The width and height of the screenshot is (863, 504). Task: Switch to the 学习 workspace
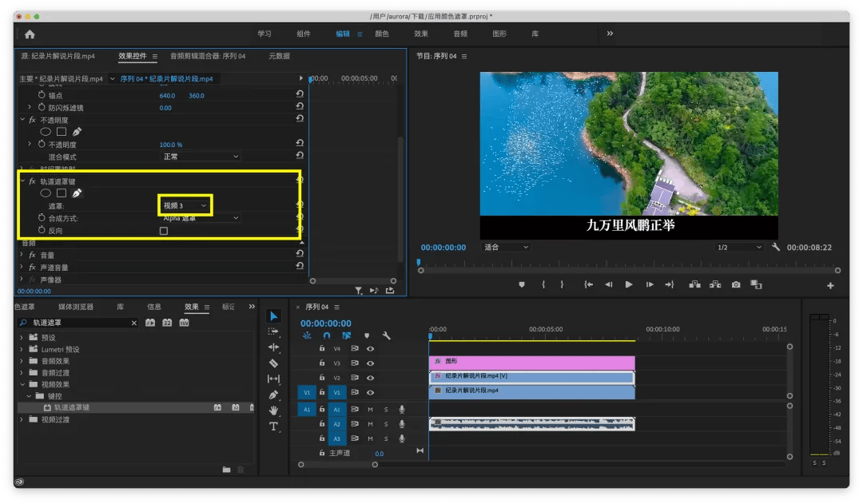coord(264,34)
